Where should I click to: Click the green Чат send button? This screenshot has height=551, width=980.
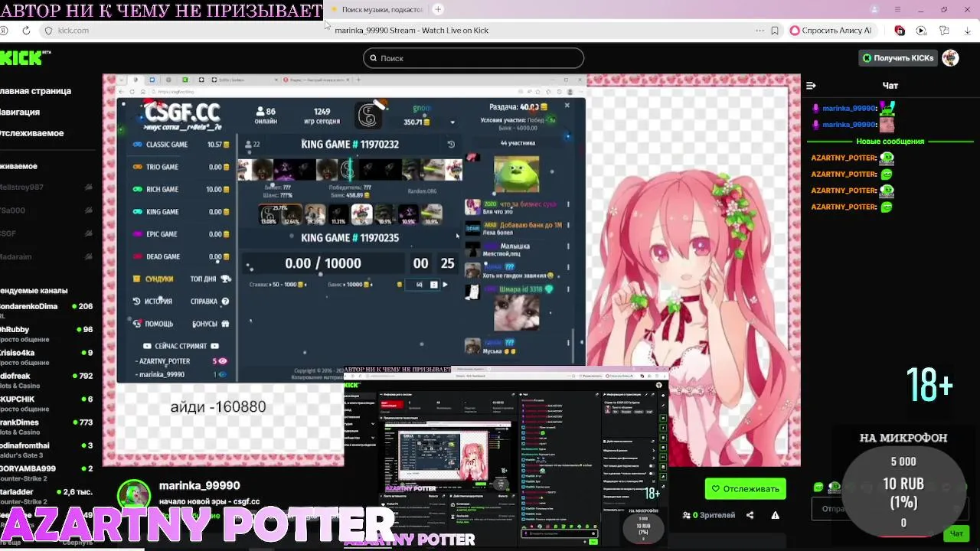point(956,533)
